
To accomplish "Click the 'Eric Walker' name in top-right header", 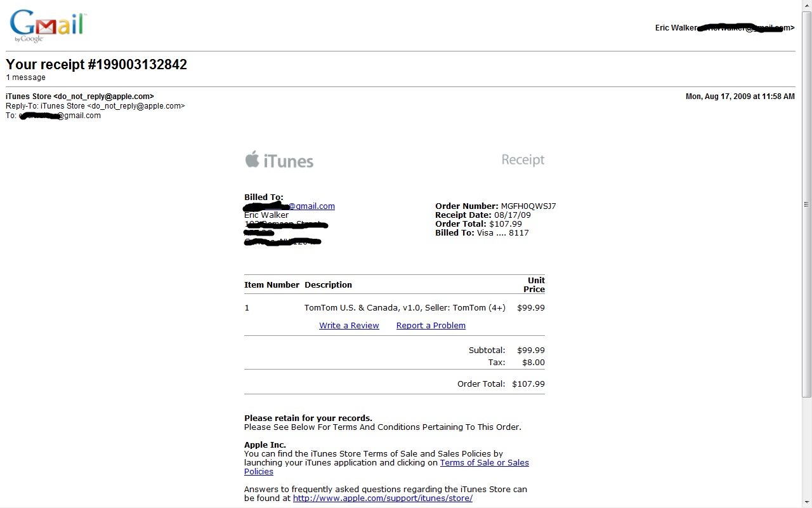I will pos(676,28).
